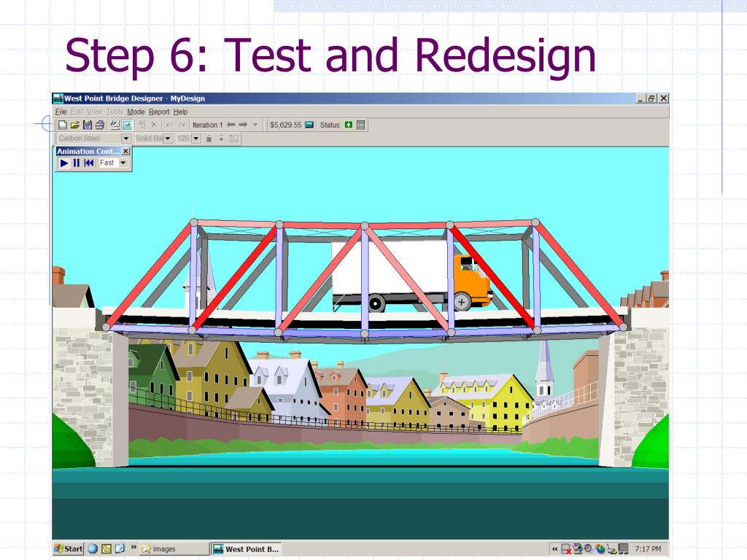
Task: Go forward to next iteration
Action: click(243, 125)
